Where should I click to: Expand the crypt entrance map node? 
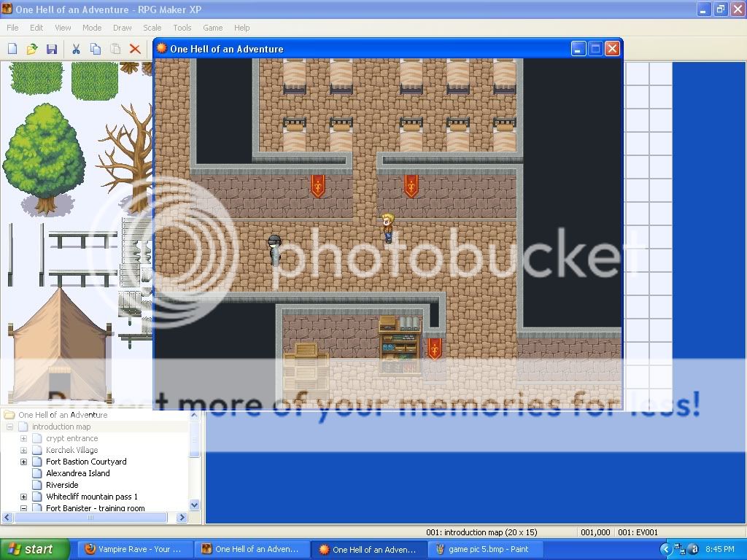(x=23, y=438)
